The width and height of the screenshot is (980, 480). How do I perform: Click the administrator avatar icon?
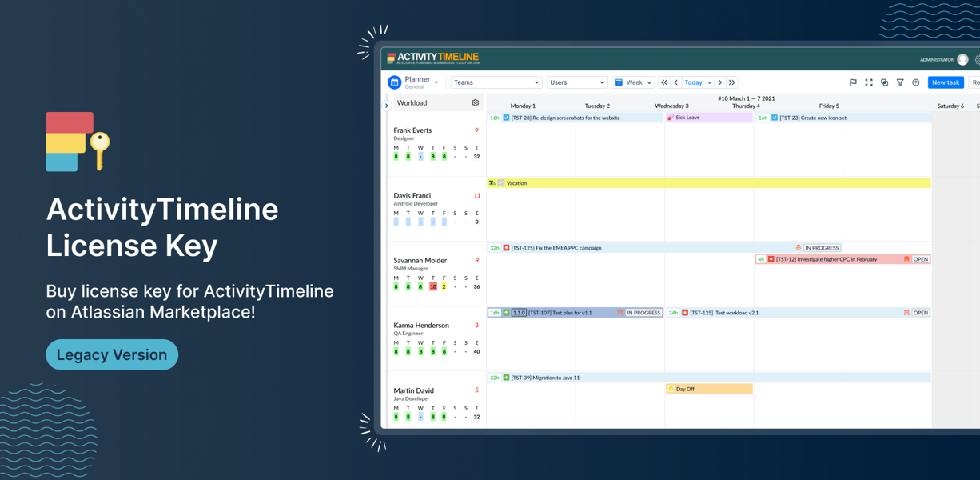[x=962, y=60]
